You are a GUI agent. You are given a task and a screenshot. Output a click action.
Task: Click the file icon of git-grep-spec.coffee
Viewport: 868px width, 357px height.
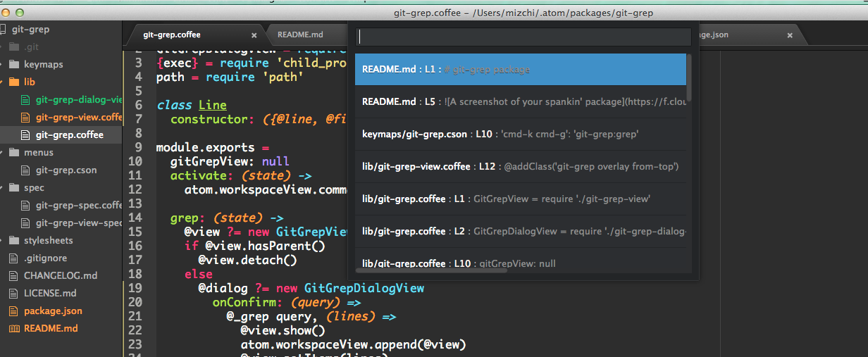[x=26, y=206]
